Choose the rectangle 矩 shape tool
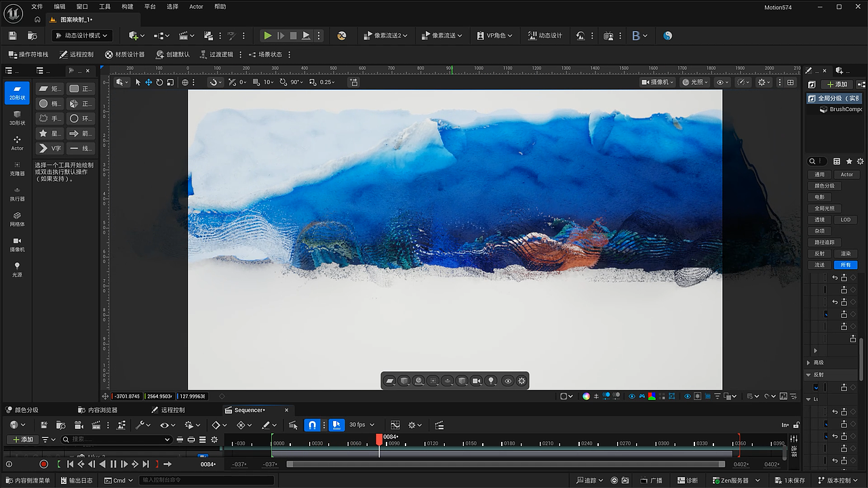This screenshot has height=488, width=868. (50, 89)
